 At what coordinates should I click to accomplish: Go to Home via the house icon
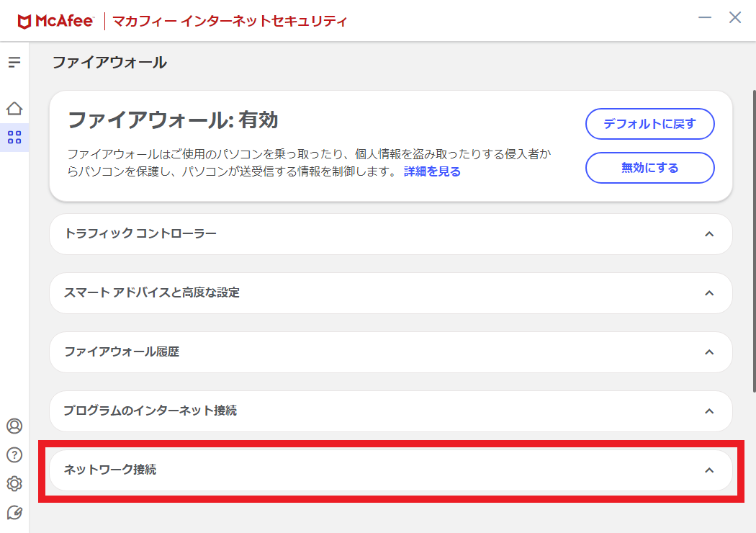pyautogui.click(x=14, y=109)
